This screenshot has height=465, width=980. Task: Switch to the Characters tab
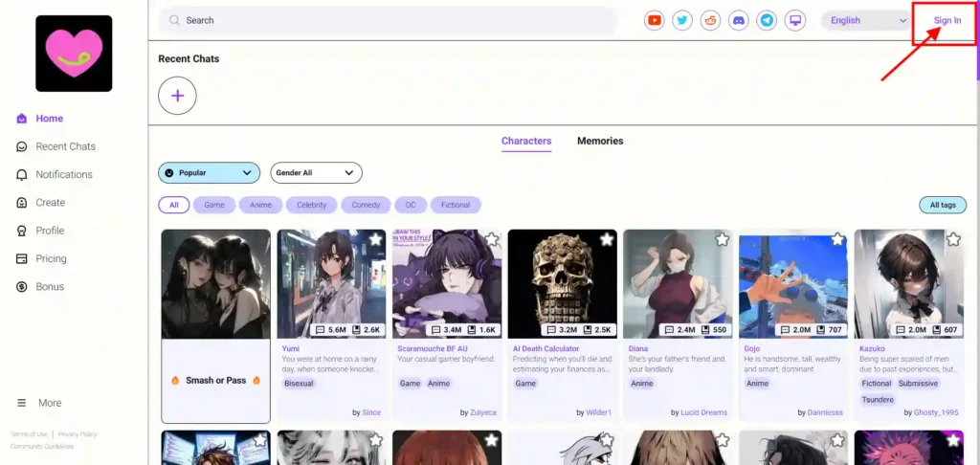[526, 142]
